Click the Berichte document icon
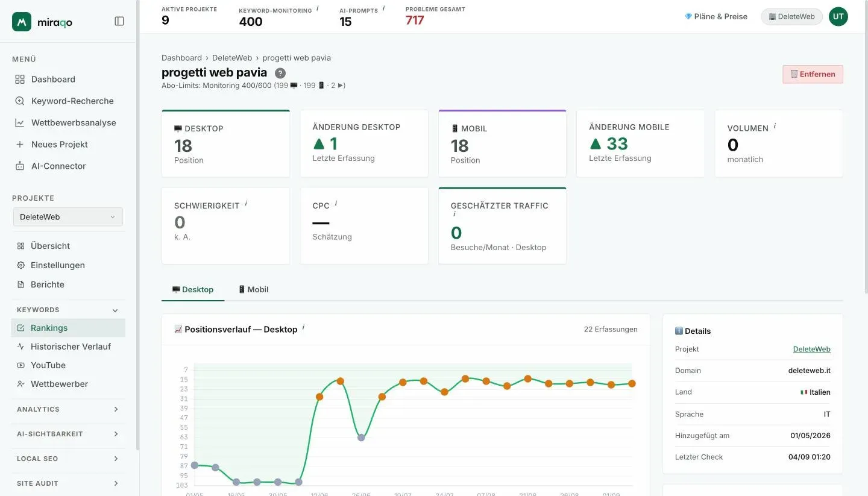868x496 pixels. [x=20, y=284]
